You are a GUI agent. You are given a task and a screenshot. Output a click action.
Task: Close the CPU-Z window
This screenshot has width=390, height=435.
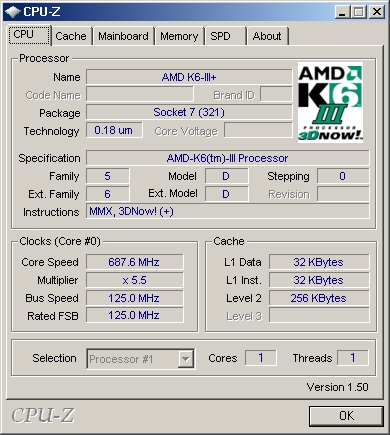[377, 12]
